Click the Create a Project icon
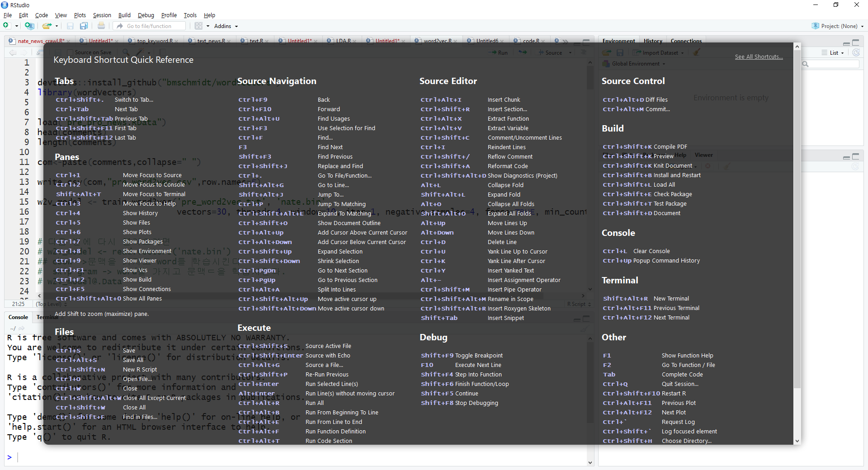This screenshot has width=868, height=470. click(29, 26)
